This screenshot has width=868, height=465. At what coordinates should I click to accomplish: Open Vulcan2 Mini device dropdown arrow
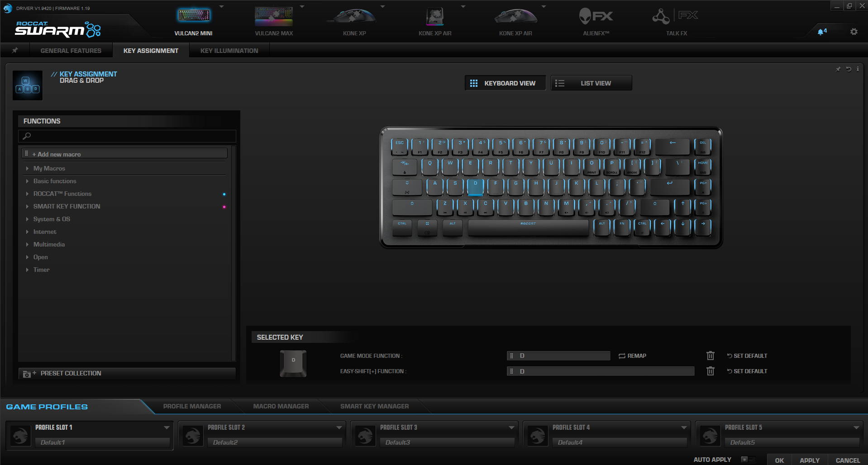221,7
